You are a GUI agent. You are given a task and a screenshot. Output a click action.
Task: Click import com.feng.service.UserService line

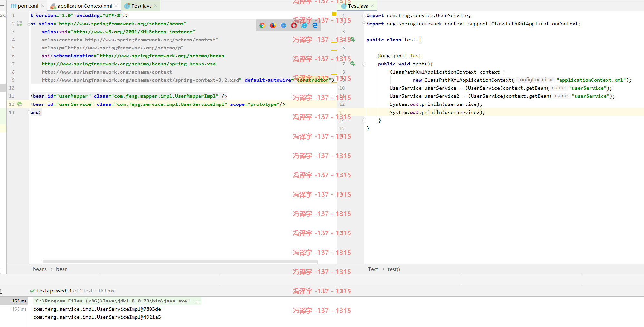(418, 15)
